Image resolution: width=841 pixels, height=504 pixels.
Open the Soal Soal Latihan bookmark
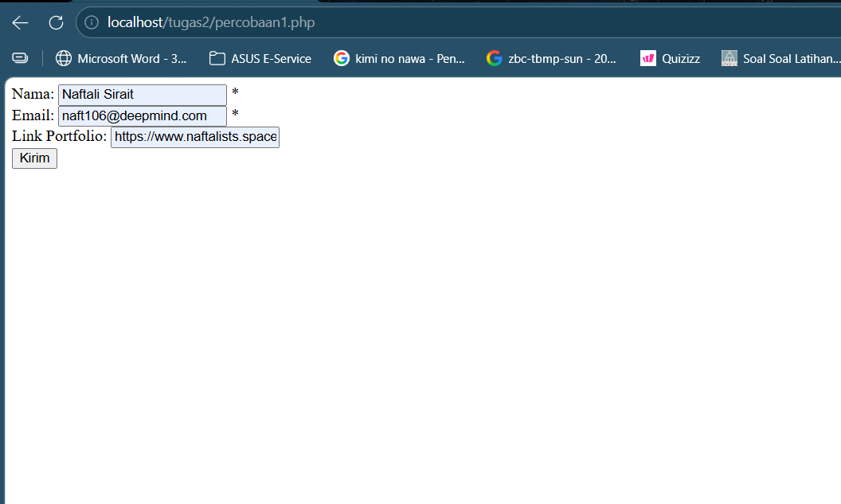[x=780, y=58]
